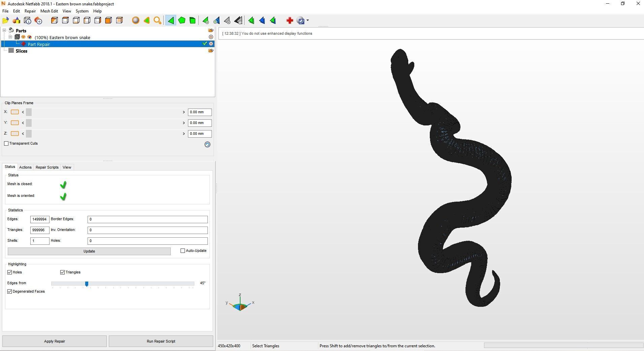Screen dimensions: 644x351
Task: Activate the green cube Select Shells tool
Action: [x=193, y=21]
